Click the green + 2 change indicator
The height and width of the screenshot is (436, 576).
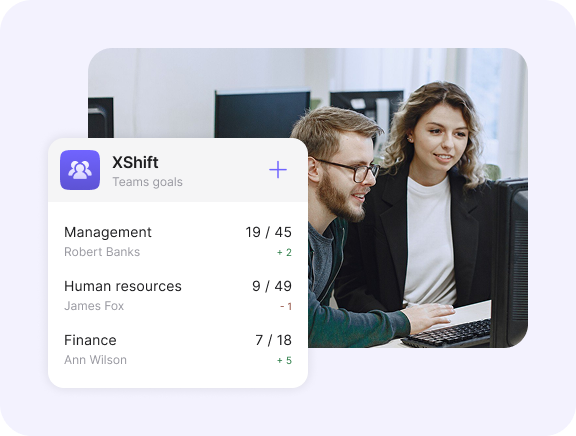284,252
